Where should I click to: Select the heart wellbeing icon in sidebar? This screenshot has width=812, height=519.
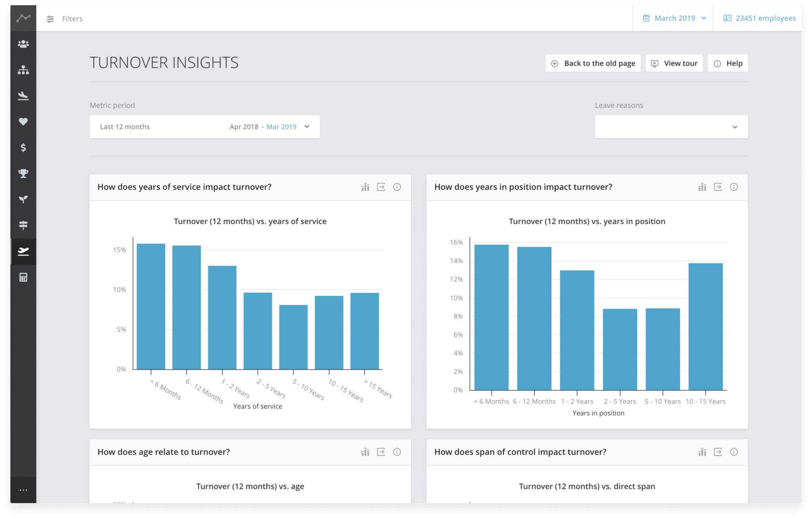click(23, 122)
